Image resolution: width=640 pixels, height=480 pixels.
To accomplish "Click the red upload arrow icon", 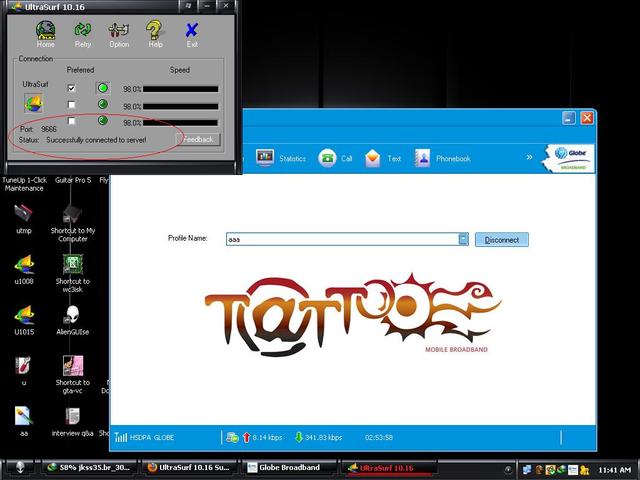I will pyautogui.click(x=246, y=437).
